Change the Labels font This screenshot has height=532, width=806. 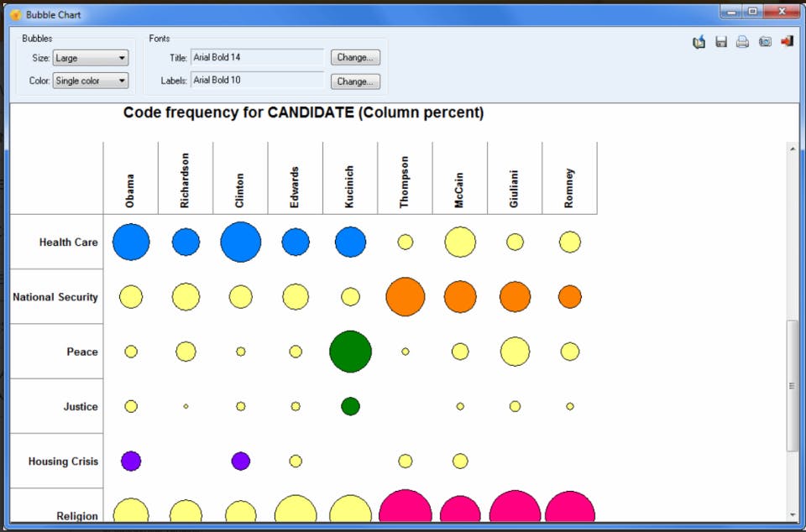point(355,81)
